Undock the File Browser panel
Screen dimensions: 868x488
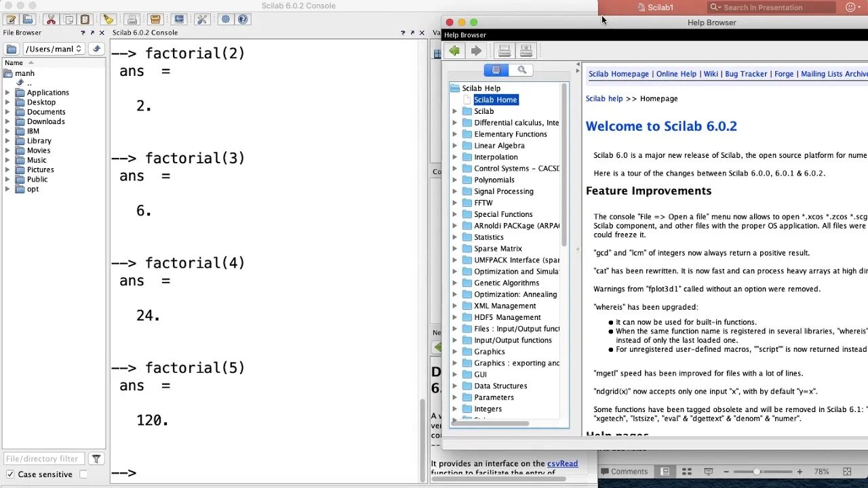point(92,33)
